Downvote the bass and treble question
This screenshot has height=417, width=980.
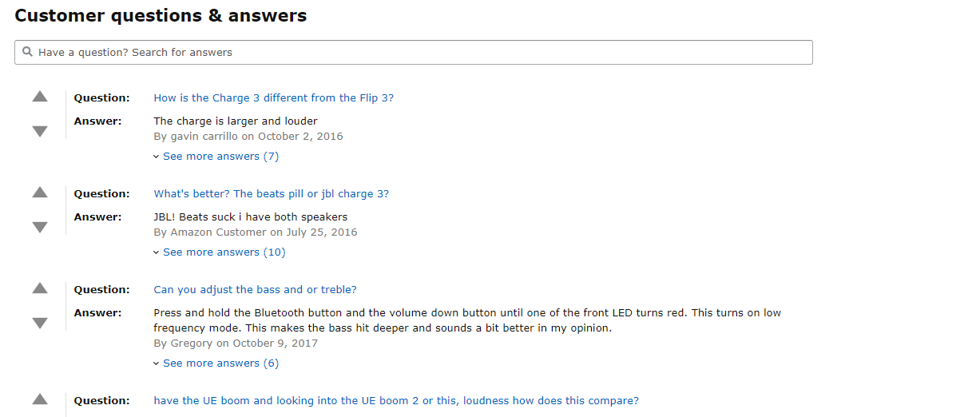point(40,324)
